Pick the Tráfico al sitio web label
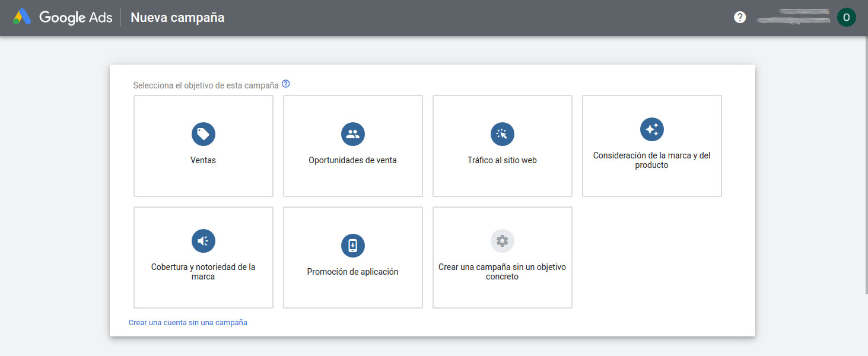Screen dimensions: 868x356 [x=503, y=160]
